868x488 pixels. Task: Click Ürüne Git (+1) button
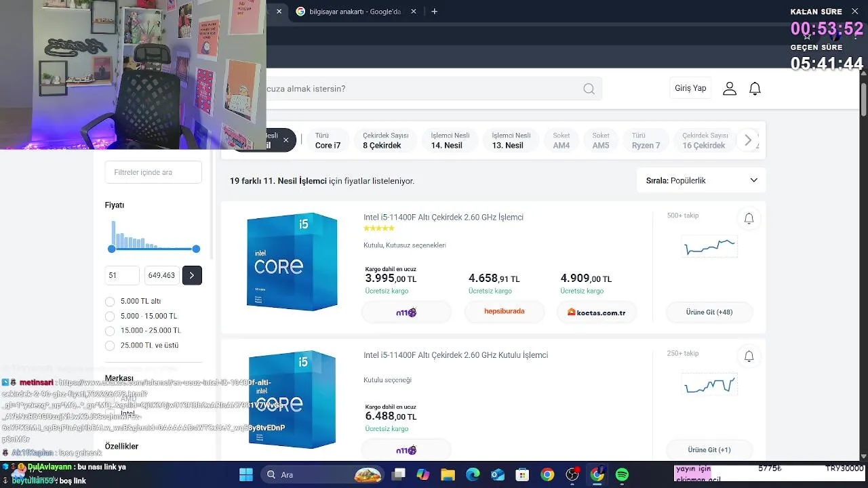tap(709, 450)
